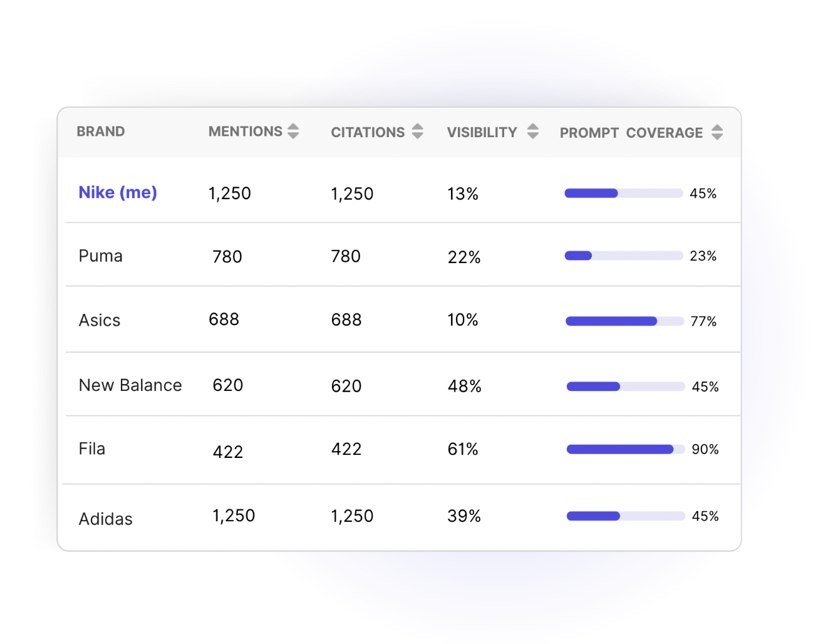This screenshot has width=828, height=644.
Task: Click Nike's 13% visibility value
Action: pos(463,194)
